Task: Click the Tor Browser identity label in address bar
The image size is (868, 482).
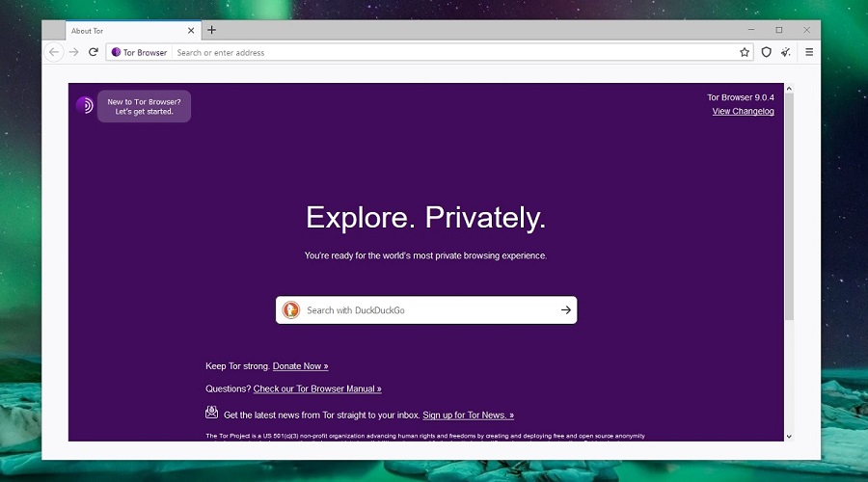Action: [140, 52]
